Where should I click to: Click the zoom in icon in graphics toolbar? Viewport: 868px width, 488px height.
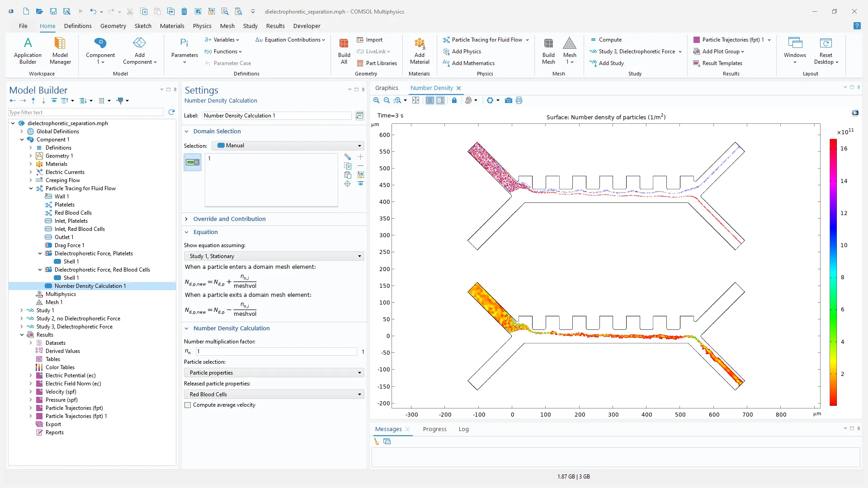[x=376, y=100]
